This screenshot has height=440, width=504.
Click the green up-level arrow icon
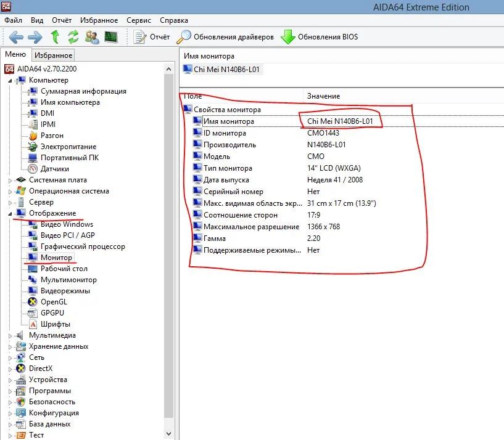(56, 37)
